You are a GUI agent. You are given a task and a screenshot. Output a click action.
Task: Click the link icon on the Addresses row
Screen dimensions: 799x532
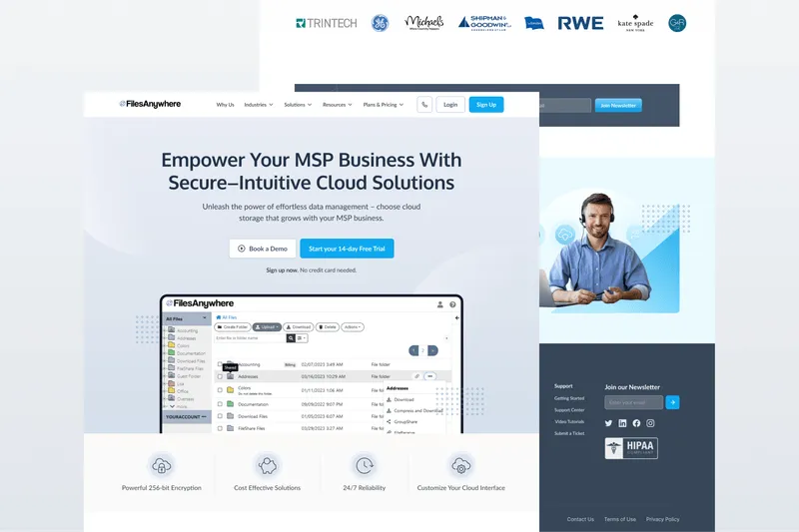tap(416, 376)
